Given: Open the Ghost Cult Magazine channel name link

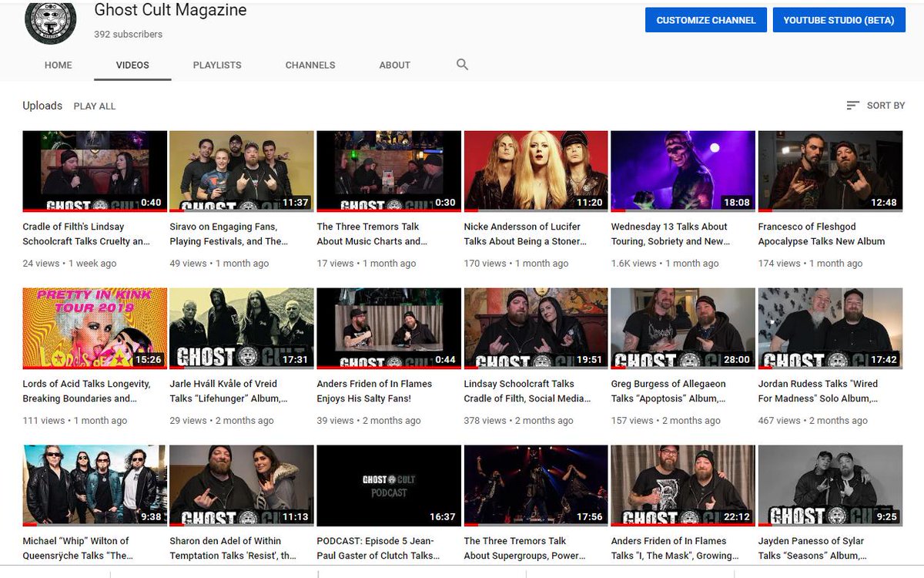Looking at the screenshot, I should point(169,10).
